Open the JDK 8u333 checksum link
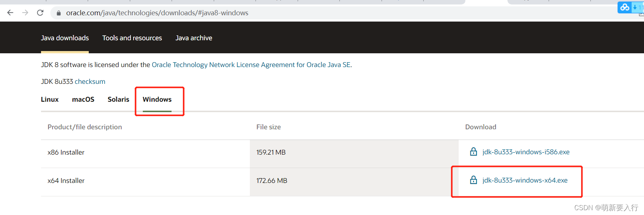644x215 pixels. [x=90, y=82]
